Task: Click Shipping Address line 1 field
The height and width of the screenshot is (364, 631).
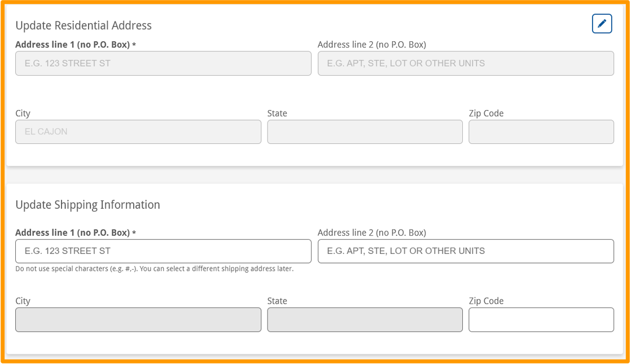Action: pos(163,251)
